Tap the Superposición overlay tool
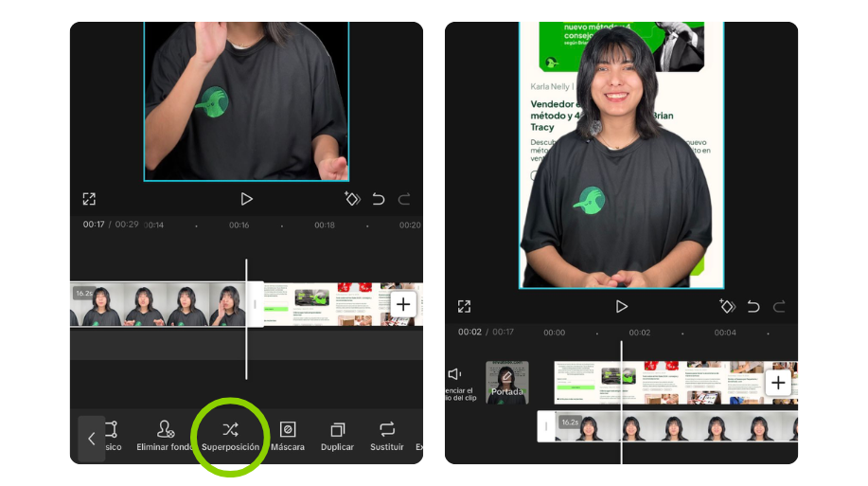868x486 pixels. coord(230,437)
